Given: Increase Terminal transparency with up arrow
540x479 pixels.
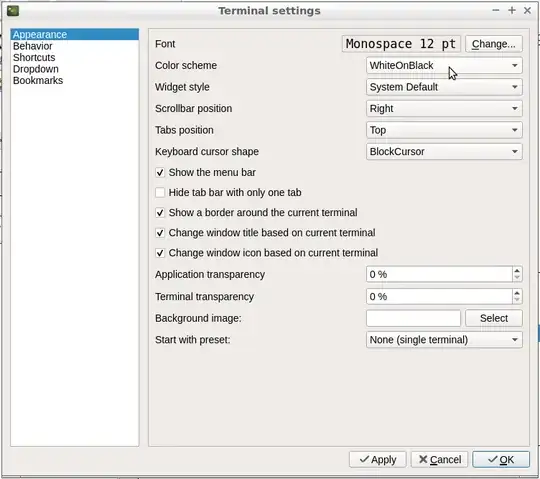Looking at the screenshot, I should click(x=517, y=293).
